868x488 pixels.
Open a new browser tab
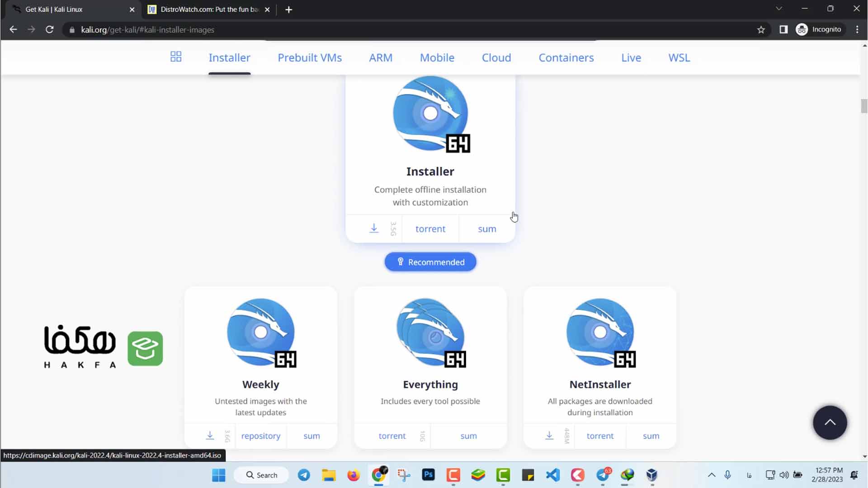pos(288,9)
